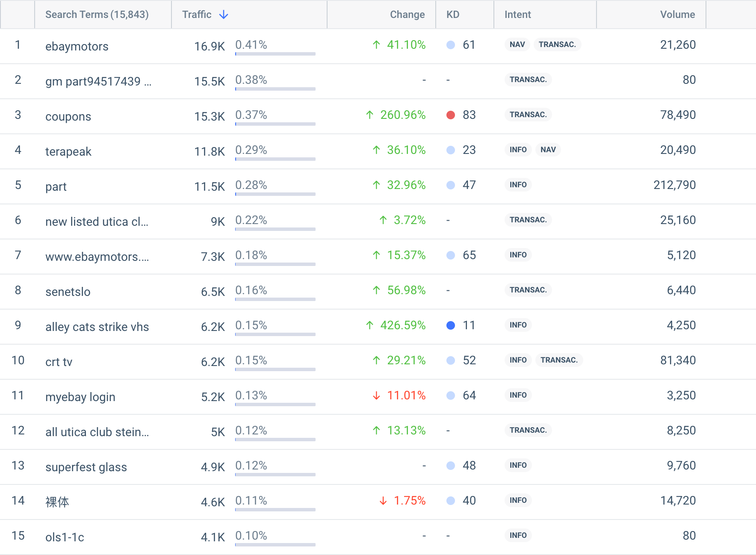Sort the table by Volume header
The image size is (756, 555).
677,15
